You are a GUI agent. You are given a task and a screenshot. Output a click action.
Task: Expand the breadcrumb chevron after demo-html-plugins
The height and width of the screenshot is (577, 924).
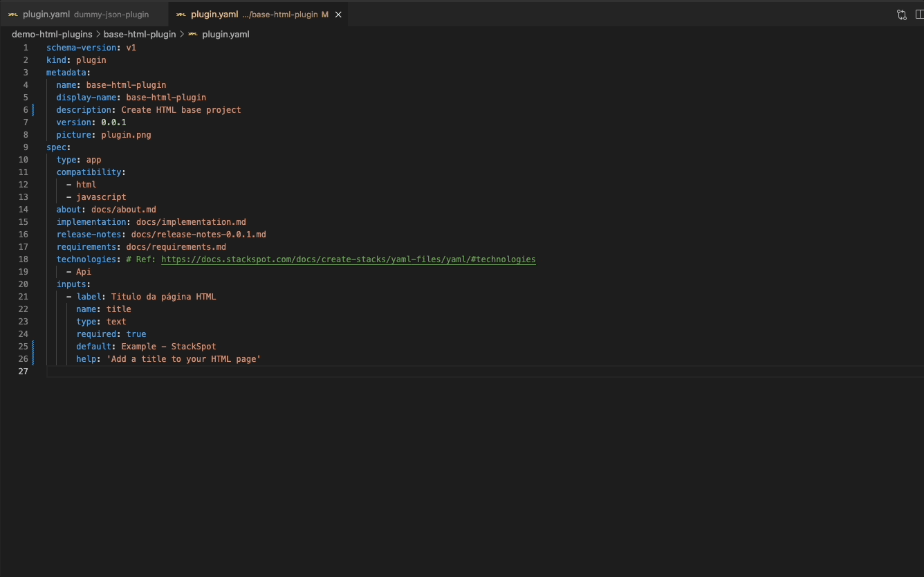[x=98, y=34]
